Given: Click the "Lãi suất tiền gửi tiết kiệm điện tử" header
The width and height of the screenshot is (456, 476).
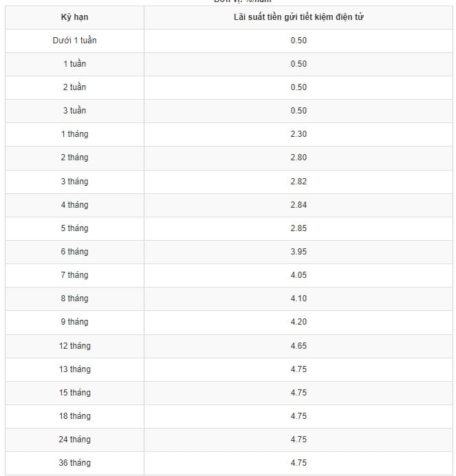Looking at the screenshot, I should (x=298, y=17).
